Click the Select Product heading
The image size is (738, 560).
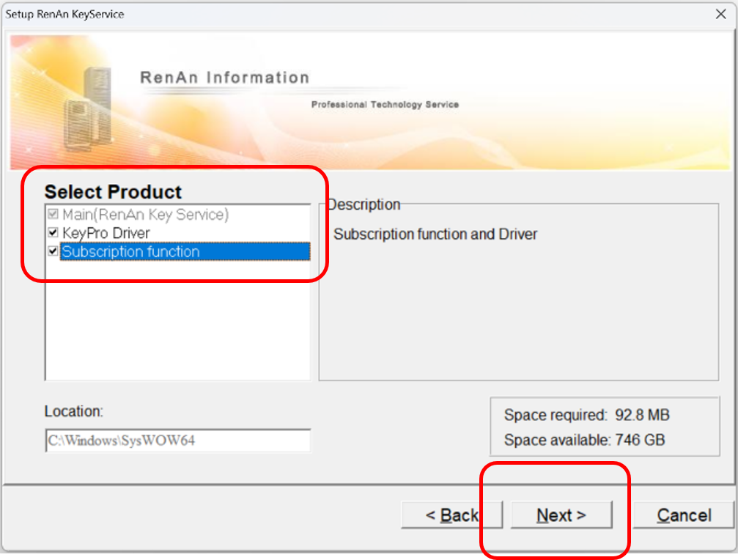tap(113, 192)
